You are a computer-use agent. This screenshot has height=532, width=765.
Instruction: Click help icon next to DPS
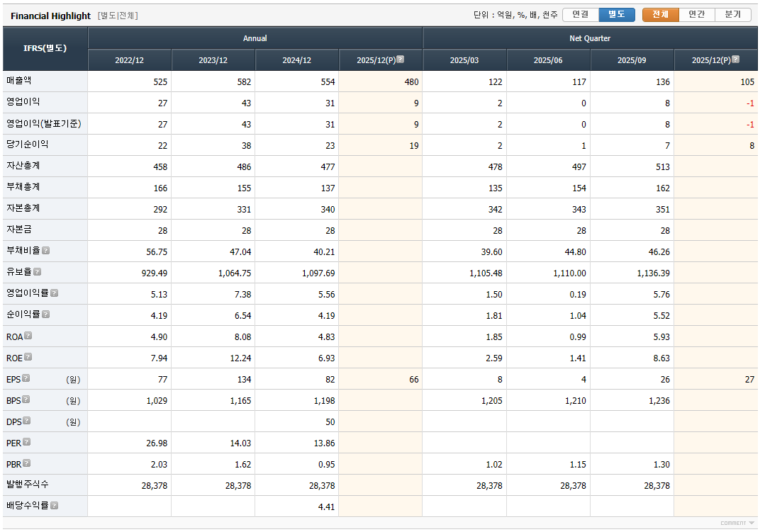tap(26, 420)
